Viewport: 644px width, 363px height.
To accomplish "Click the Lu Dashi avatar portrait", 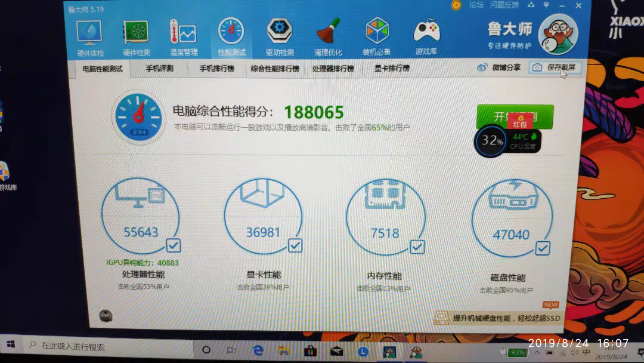I will tap(558, 35).
